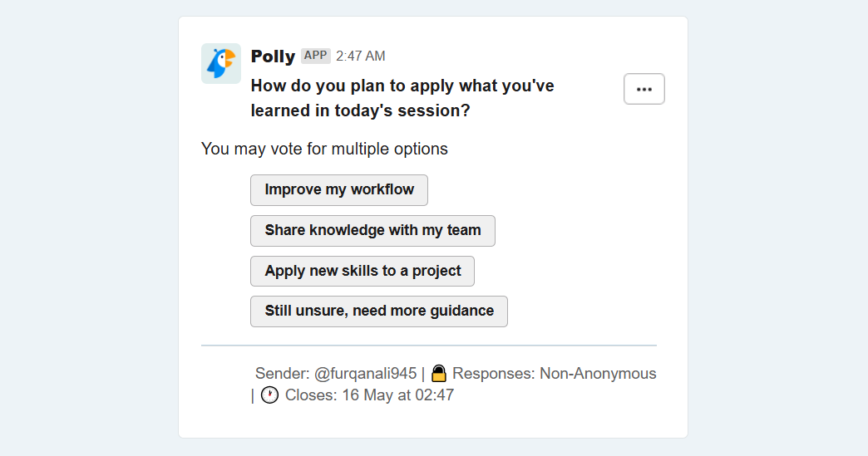The height and width of the screenshot is (456, 868).
Task: Click the Closes: 16 May at 02:47 text
Action: click(x=369, y=395)
